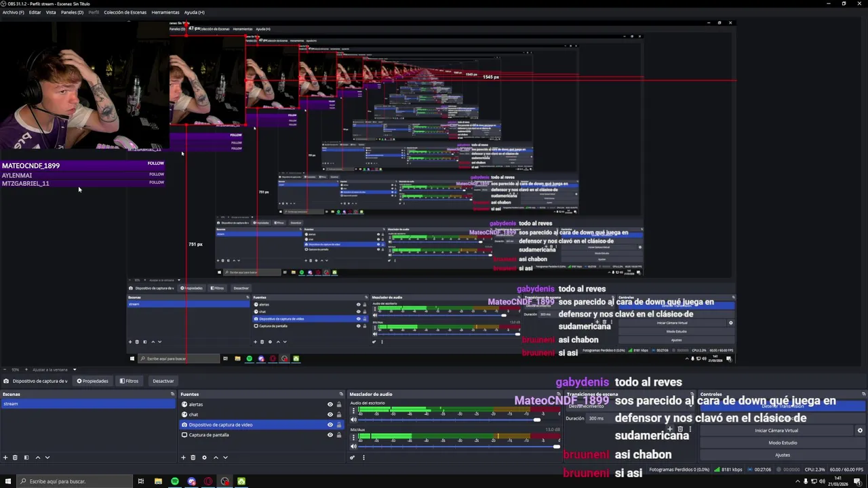Add a transition with the plus icon in Transiciones

pyautogui.click(x=671, y=429)
